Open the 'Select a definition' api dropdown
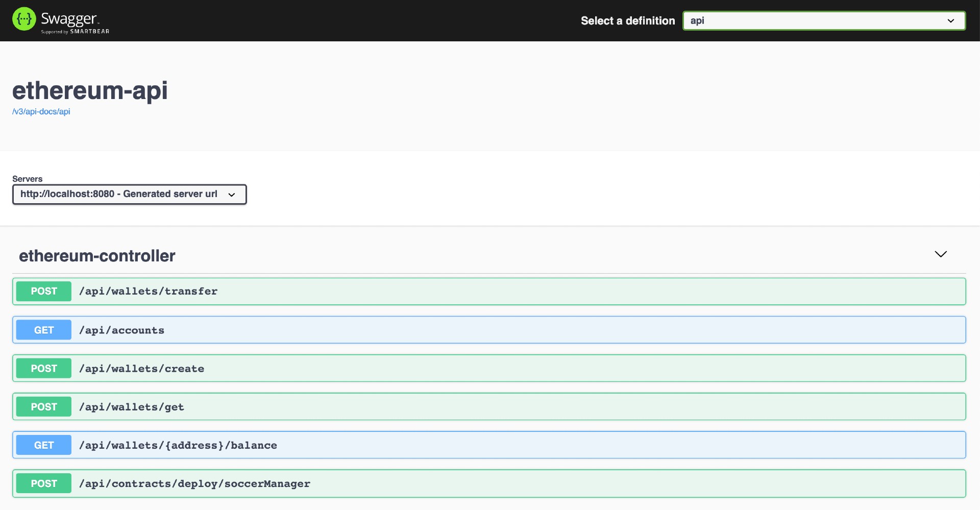Image resolution: width=980 pixels, height=510 pixels. point(824,21)
